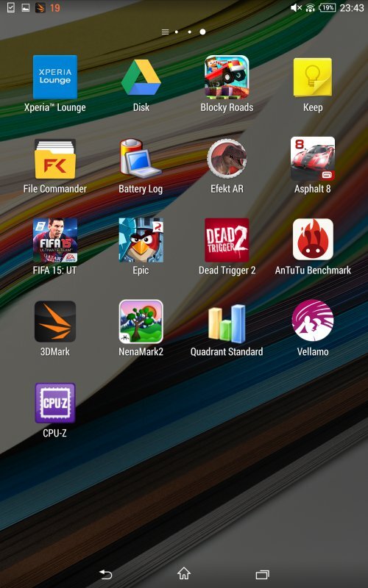Launch AnTuTu Benchmark app

click(x=313, y=240)
